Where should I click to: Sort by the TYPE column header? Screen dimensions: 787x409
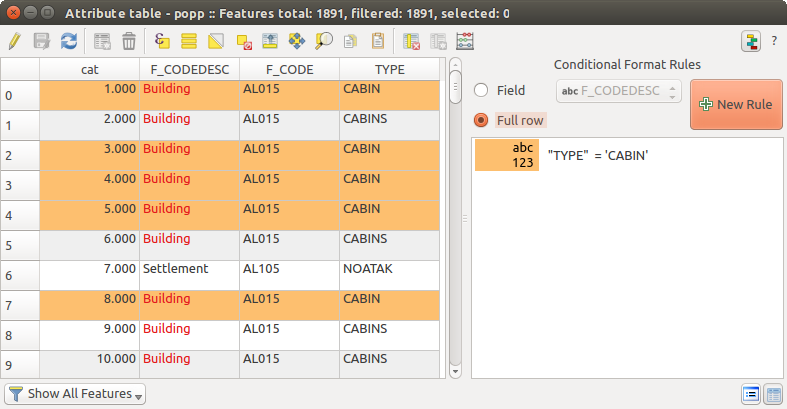click(388, 69)
